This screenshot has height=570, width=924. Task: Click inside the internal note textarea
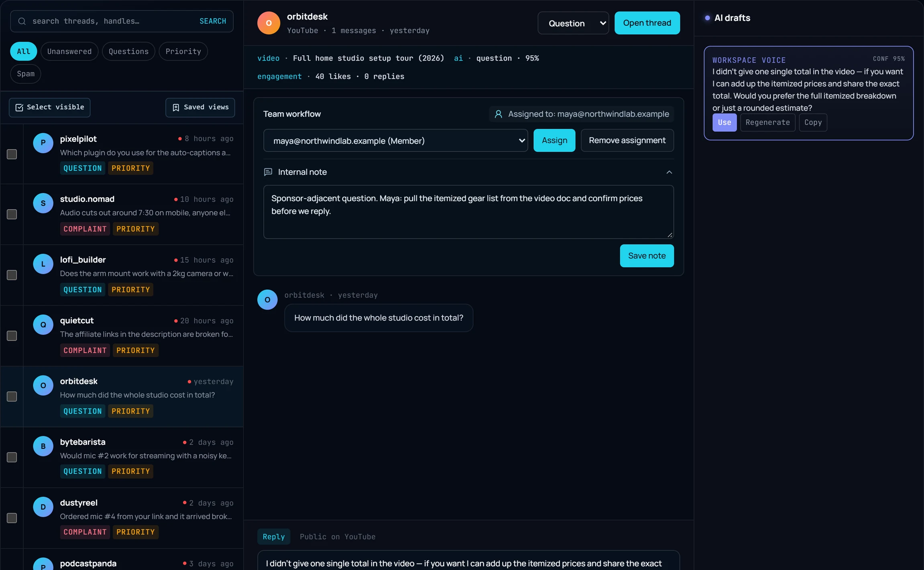click(x=468, y=212)
